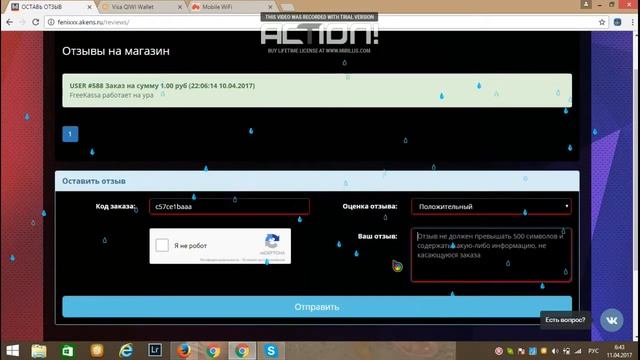Open a new browser tab
The image size is (640, 360).
(287, 7)
